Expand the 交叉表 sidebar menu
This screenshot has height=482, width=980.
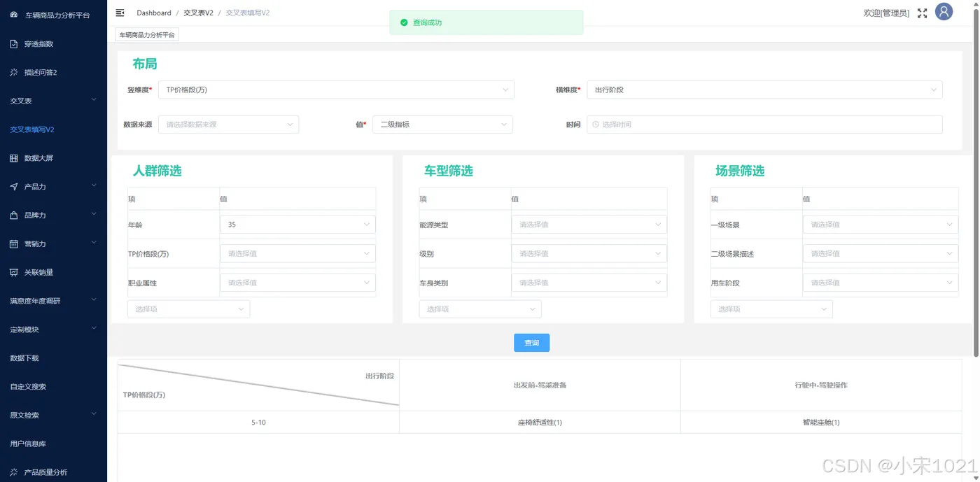[x=53, y=101]
